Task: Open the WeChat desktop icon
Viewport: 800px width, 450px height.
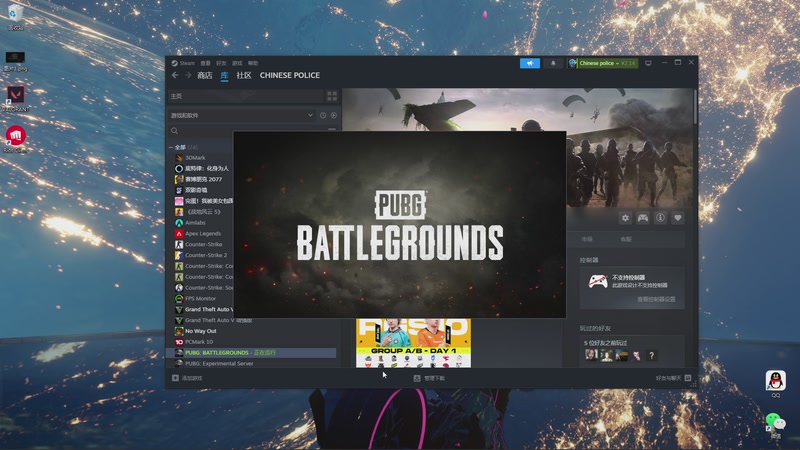Action: [x=776, y=426]
